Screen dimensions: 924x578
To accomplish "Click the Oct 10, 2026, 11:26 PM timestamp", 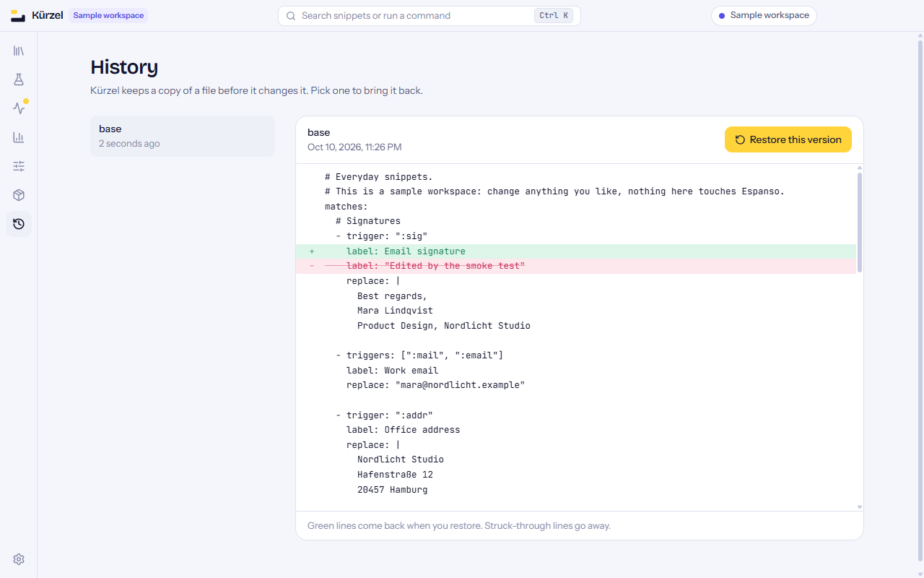I will coord(354,147).
